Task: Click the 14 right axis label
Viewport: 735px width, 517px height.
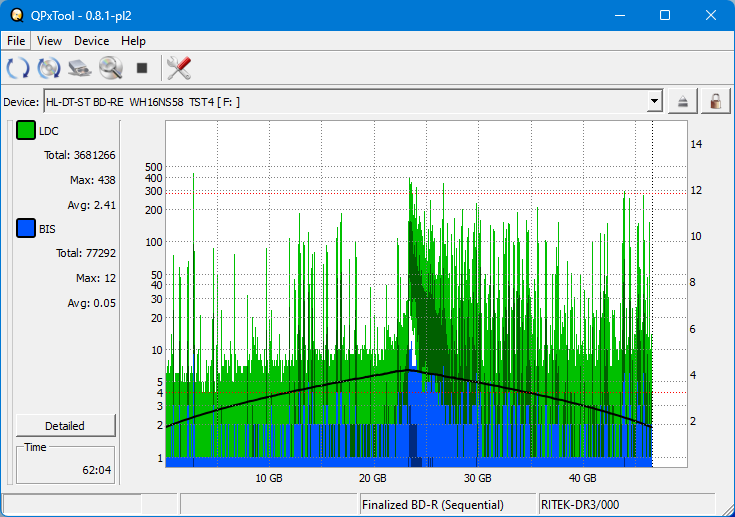Action: point(696,144)
